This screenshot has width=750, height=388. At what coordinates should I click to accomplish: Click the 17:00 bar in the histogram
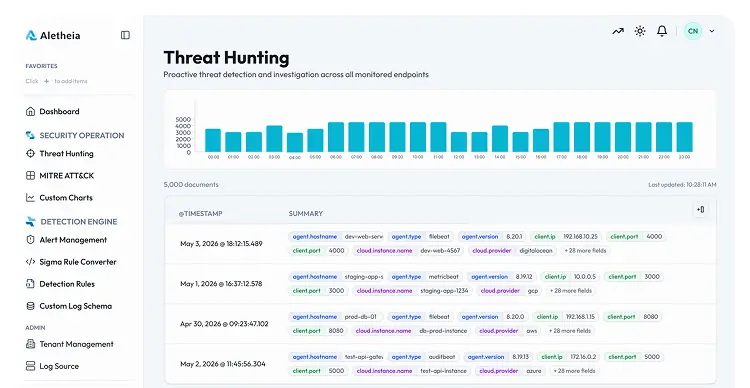(x=562, y=137)
